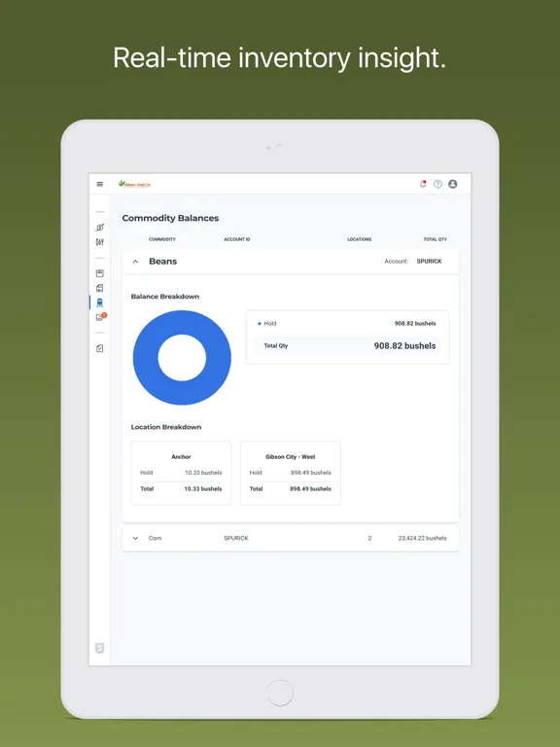The height and width of the screenshot is (747, 560).
Task: Click the Total Qty 908.82 bushels row
Action: 348,346
